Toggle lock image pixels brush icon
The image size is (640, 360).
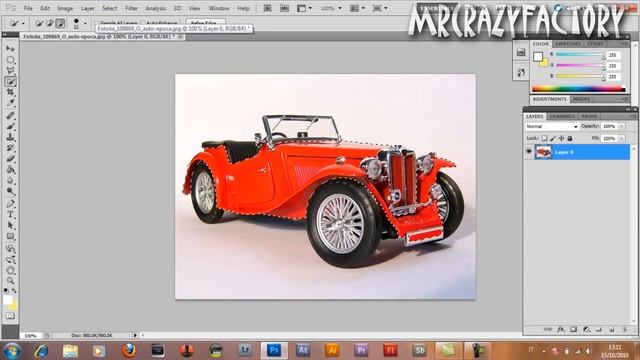553,138
